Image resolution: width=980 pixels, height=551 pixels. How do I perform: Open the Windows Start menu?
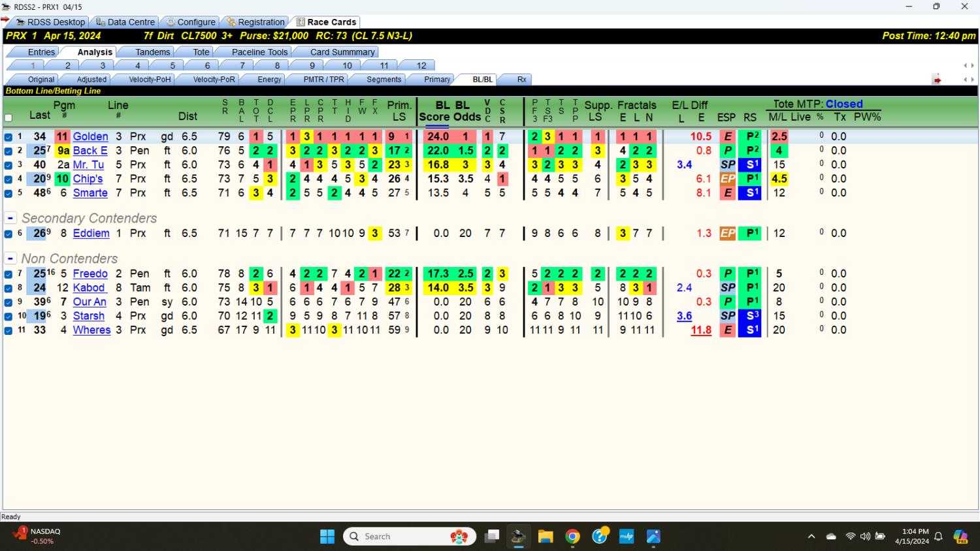click(x=327, y=536)
